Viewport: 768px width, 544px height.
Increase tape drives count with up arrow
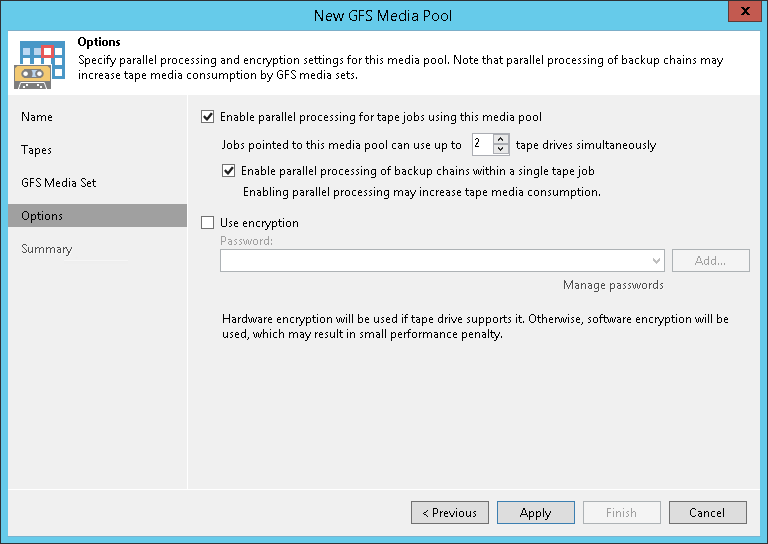(x=502, y=139)
